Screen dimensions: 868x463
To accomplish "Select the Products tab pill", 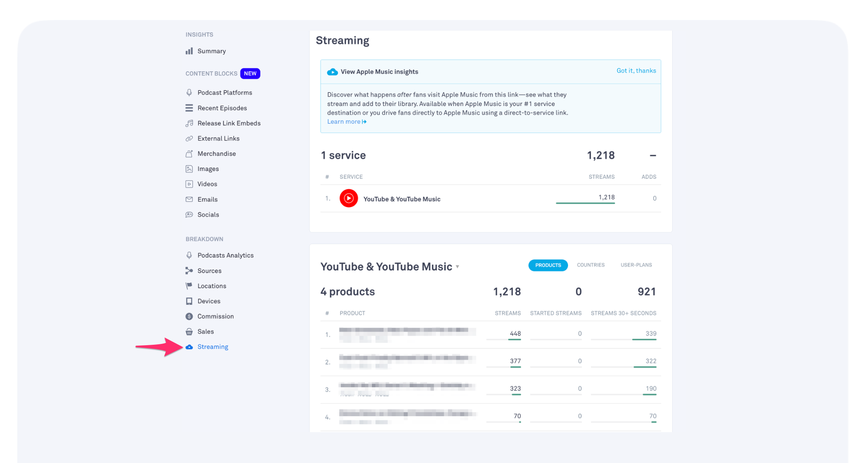I will [x=548, y=265].
